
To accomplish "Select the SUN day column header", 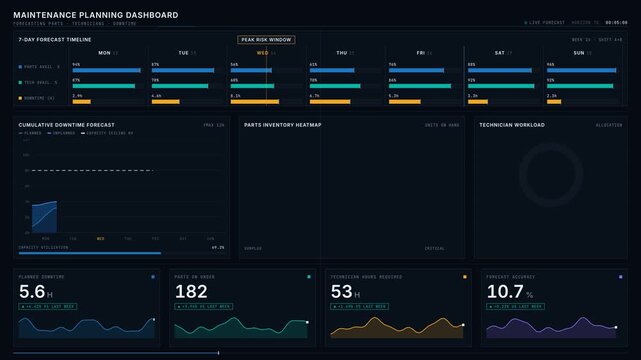I will click(x=583, y=53).
